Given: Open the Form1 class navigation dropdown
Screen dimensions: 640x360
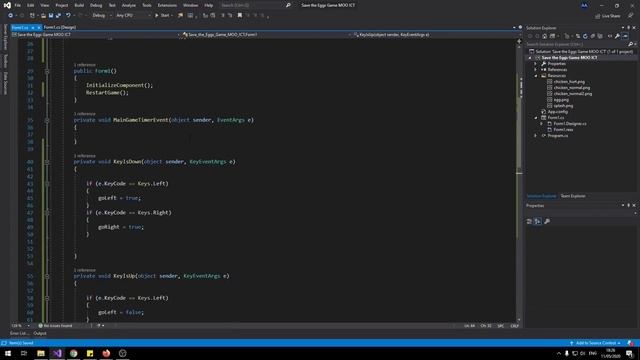Looking at the screenshot, I should point(265,35).
